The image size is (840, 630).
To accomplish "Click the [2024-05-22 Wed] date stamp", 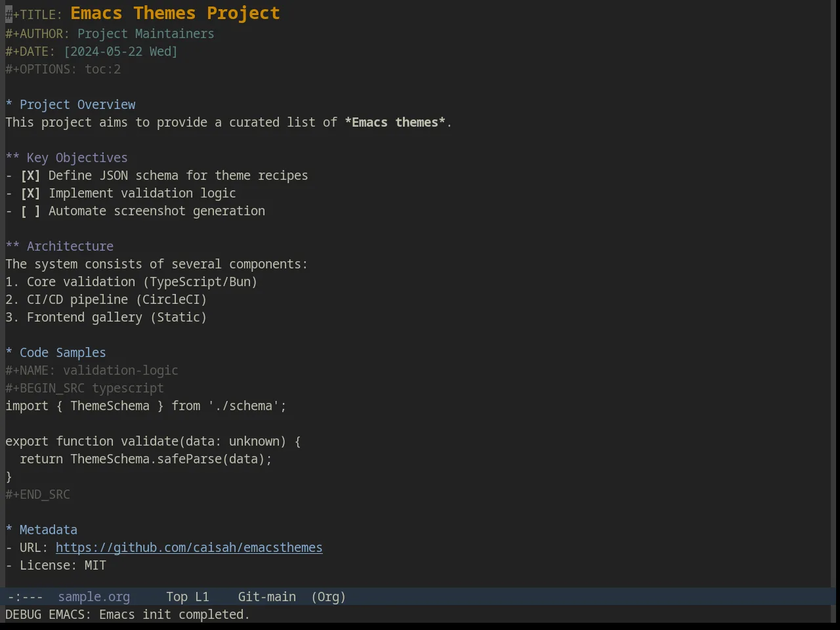I will 121,52.
